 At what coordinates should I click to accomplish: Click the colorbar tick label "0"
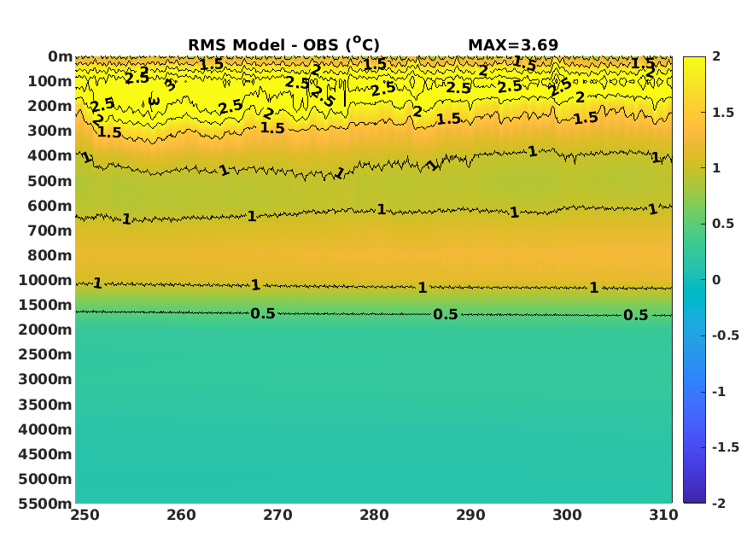[716, 279]
